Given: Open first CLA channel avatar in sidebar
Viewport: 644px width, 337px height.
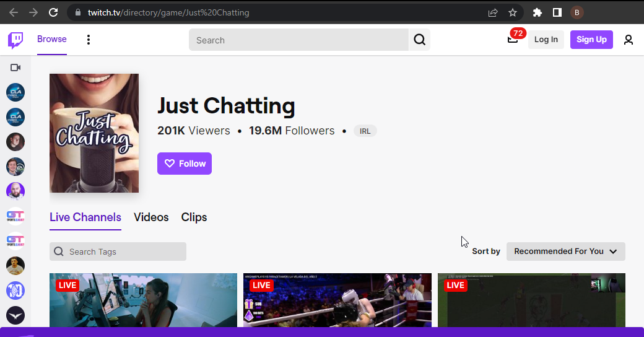Looking at the screenshot, I should click(15, 92).
